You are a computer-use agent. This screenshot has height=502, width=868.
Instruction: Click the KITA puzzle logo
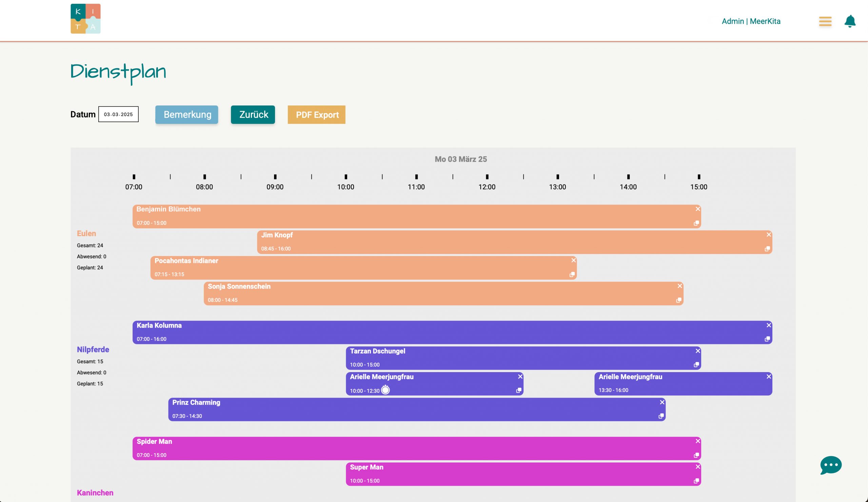pyautogui.click(x=85, y=19)
